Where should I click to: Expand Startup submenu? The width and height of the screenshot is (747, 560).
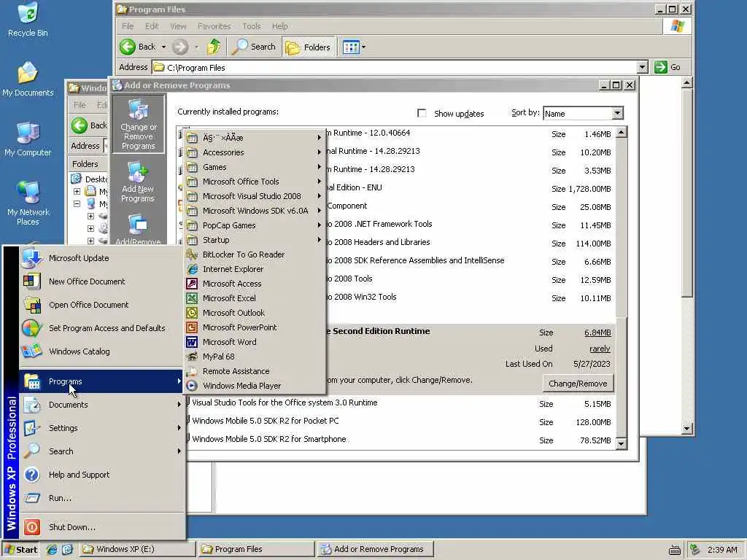pos(255,240)
